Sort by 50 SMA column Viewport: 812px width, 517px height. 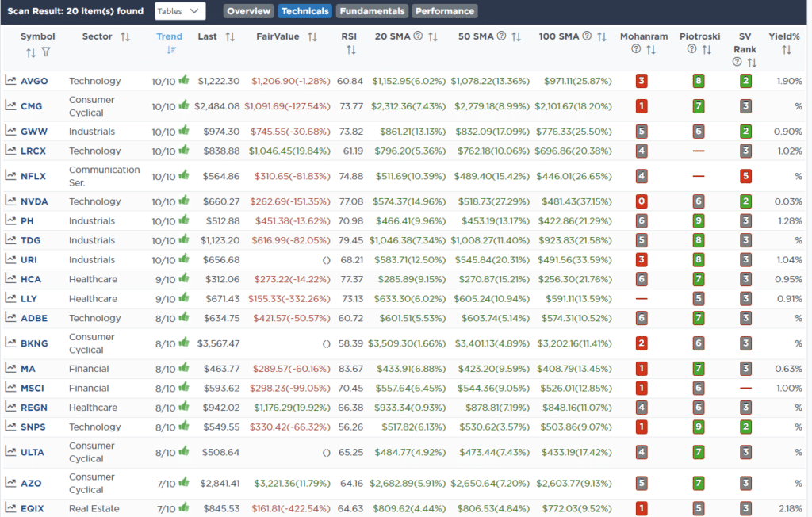pyautogui.click(x=516, y=36)
